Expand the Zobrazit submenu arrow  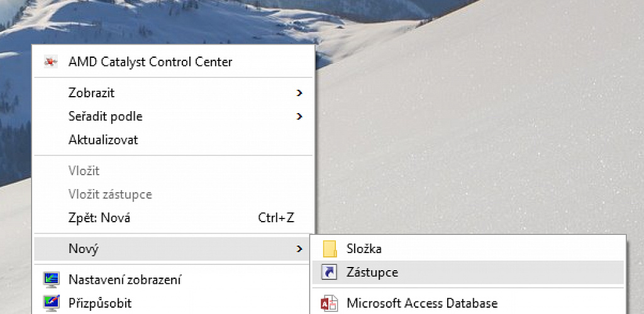[x=299, y=93]
